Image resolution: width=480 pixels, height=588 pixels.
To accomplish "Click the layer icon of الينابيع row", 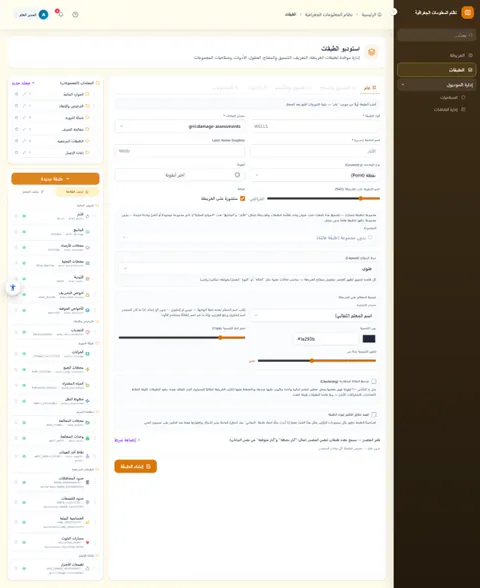I will [x=87, y=232].
